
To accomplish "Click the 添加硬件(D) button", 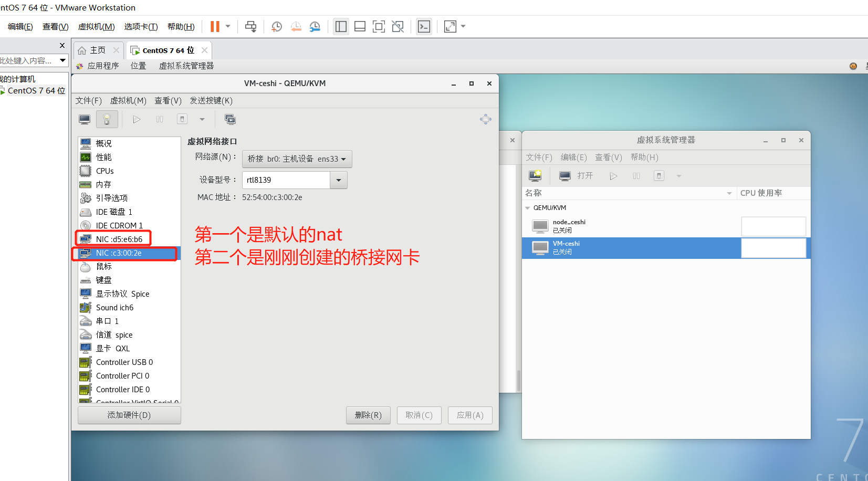I will 129,415.
